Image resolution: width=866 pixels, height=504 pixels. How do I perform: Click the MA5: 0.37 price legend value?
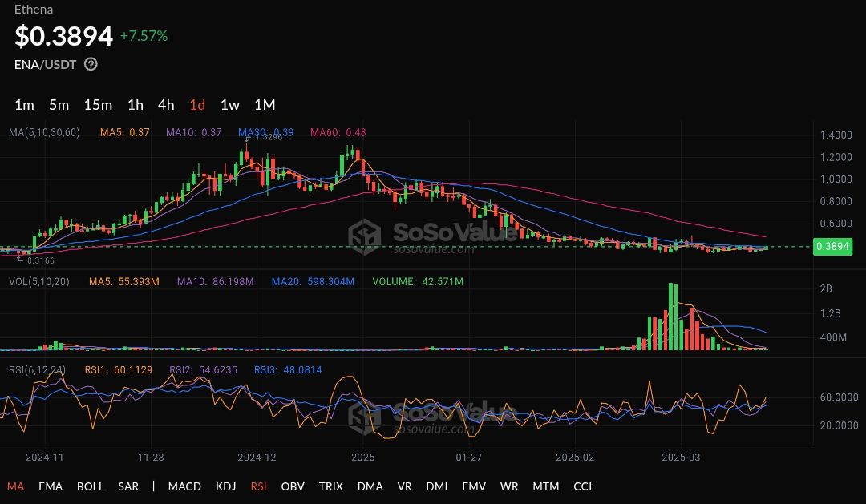click(x=125, y=132)
